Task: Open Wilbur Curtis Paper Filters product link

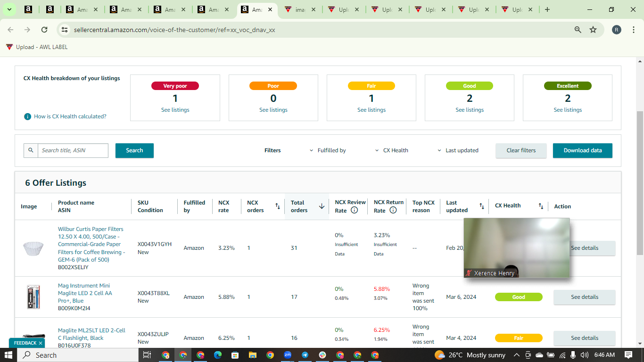Action: coord(92,244)
